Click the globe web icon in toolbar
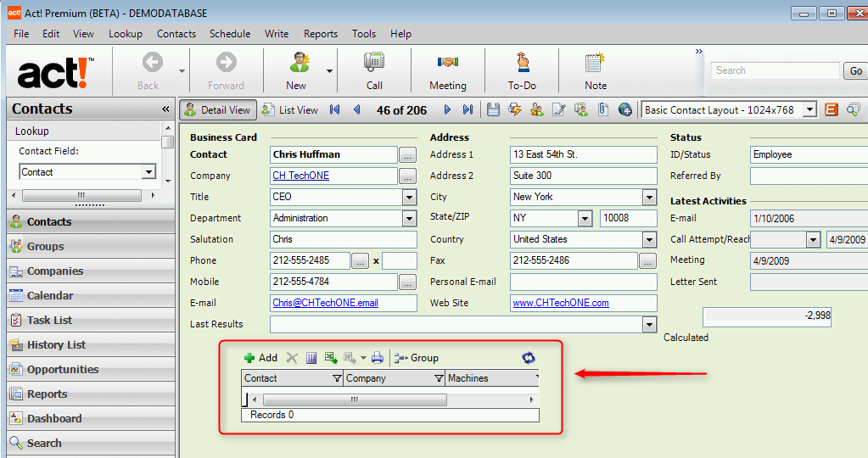 (625, 109)
